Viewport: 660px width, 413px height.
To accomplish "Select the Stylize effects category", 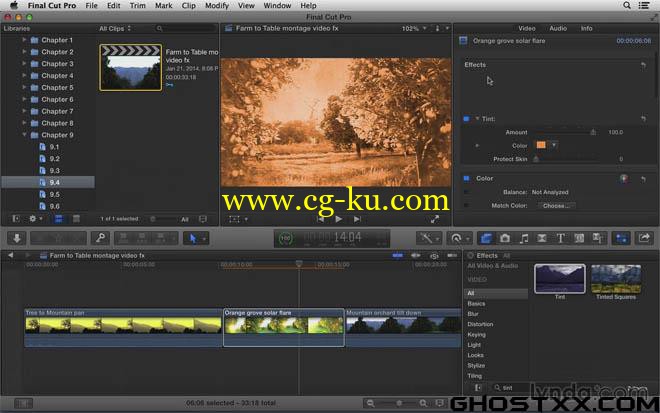I will click(476, 366).
